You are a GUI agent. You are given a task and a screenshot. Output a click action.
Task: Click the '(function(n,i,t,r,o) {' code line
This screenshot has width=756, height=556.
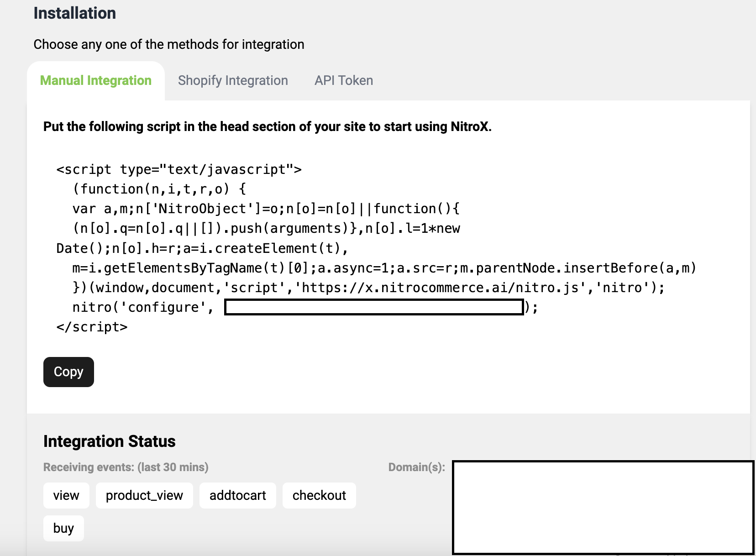pos(159,189)
